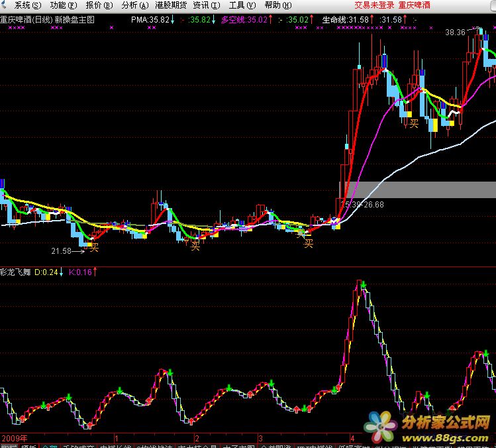Select the chart title 重庆啤酒(日线) 新操盘主图
Screen dimensions: 496x448
pyautogui.click(x=48, y=20)
